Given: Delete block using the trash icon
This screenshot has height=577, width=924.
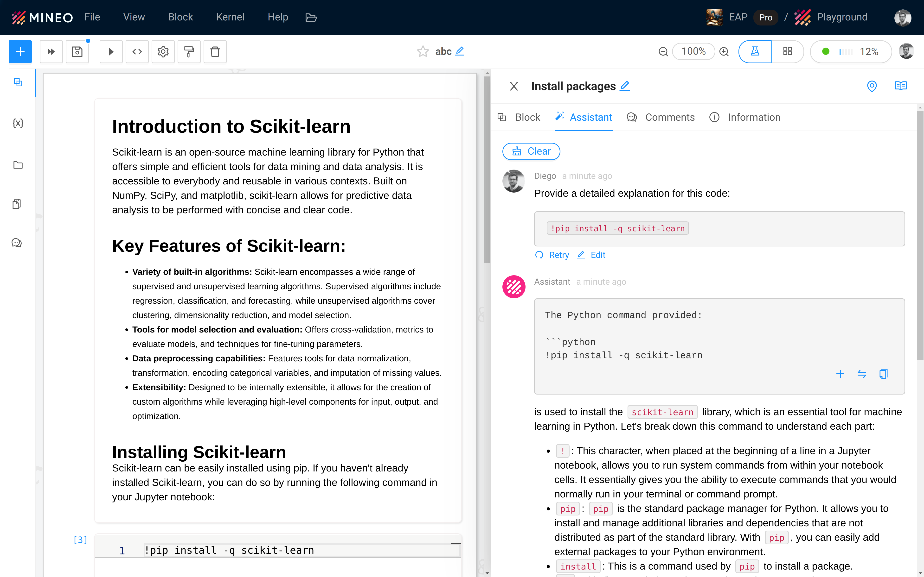Looking at the screenshot, I should pos(215,51).
